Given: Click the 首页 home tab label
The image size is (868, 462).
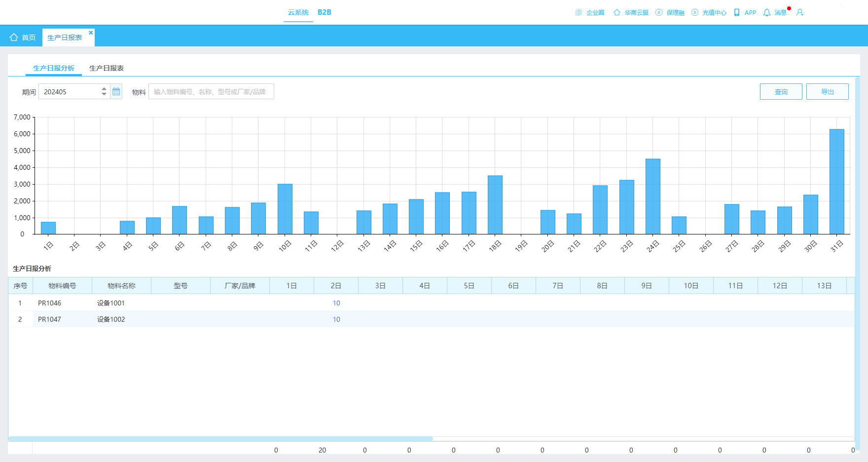Looking at the screenshot, I should coord(29,38).
